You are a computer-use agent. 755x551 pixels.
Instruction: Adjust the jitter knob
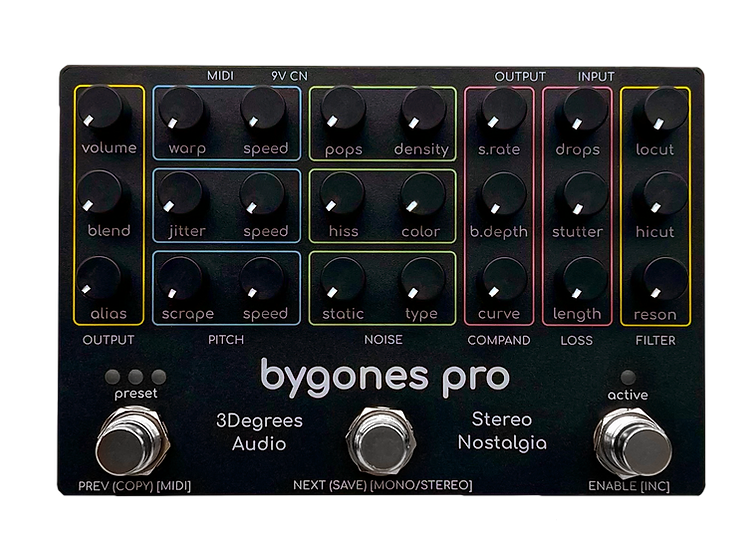click(x=180, y=193)
